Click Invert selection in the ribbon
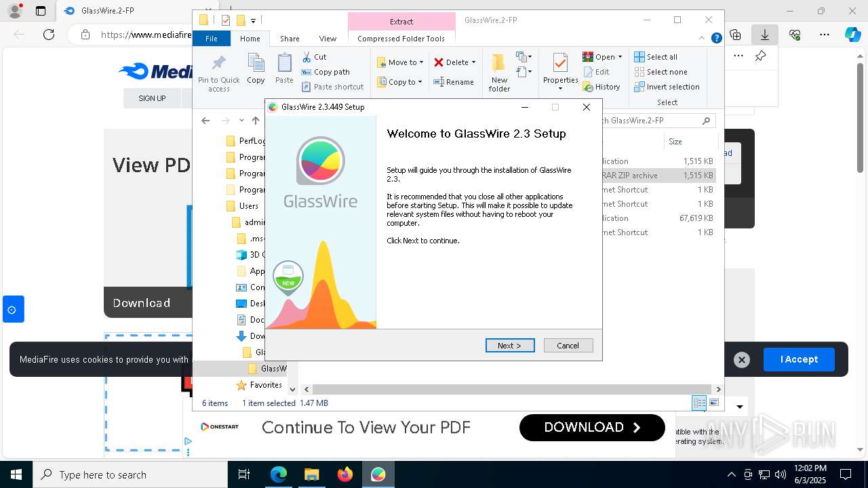This screenshot has width=868, height=488. click(x=667, y=87)
